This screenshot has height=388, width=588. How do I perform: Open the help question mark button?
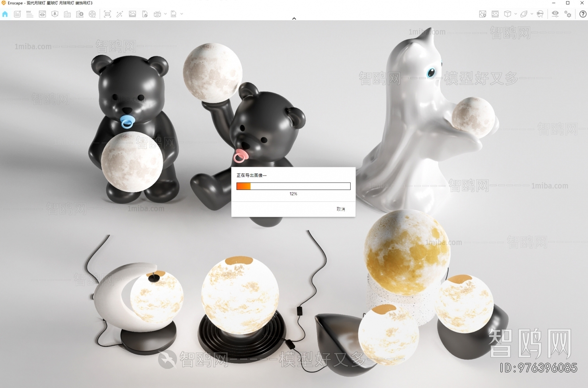pos(583,14)
